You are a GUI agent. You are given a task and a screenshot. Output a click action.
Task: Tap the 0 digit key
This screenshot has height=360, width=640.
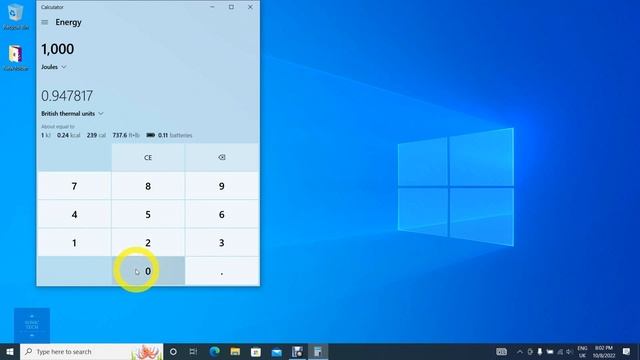pos(148,271)
